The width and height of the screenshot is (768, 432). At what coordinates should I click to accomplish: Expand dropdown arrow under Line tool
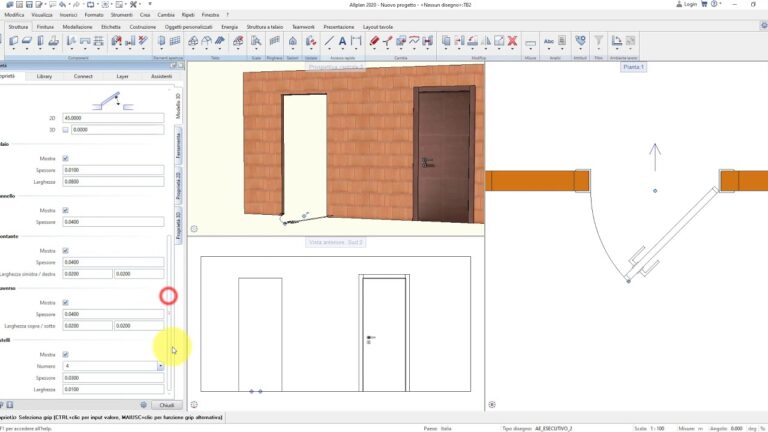[x=329, y=49]
